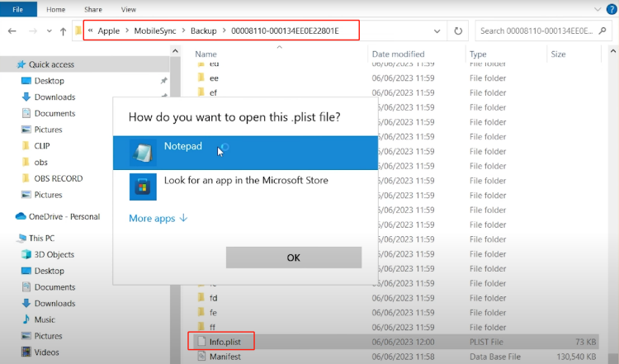Screen dimensions: 619x364
Task: Select the Info.plist file
Action: point(225,342)
